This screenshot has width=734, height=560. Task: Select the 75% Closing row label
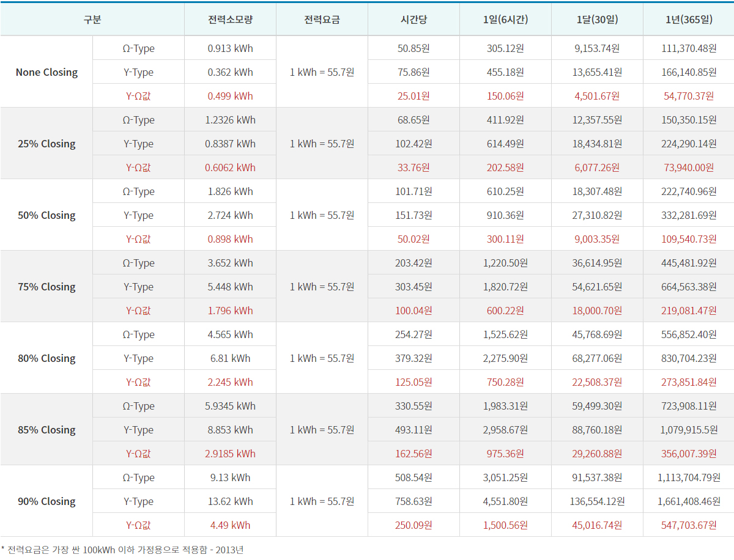coord(46,287)
